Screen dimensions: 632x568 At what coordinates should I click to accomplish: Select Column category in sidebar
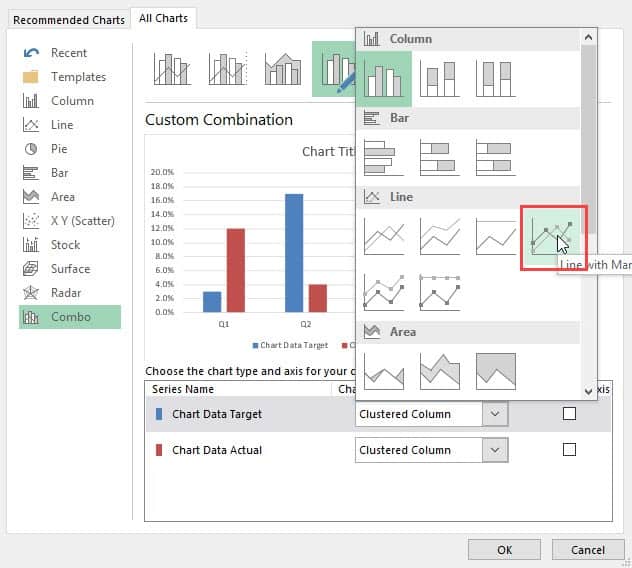(69, 101)
